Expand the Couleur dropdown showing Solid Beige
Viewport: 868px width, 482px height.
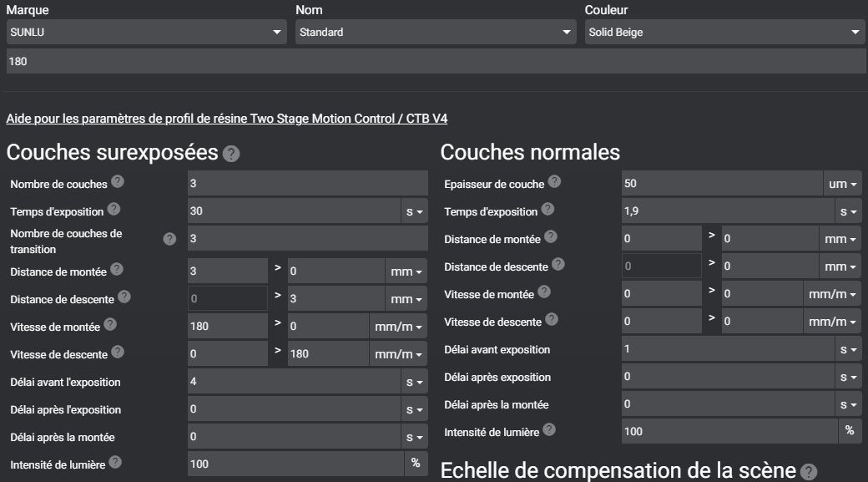pos(724,33)
